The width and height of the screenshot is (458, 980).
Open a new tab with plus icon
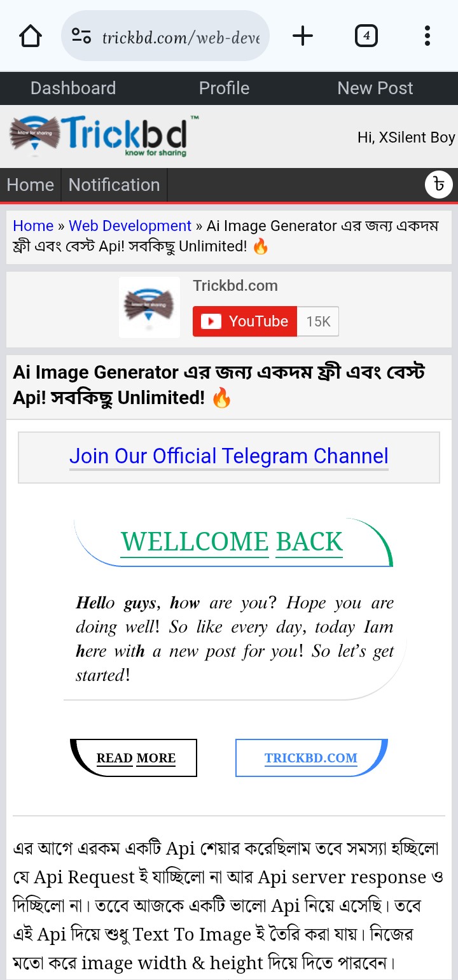[x=303, y=36]
